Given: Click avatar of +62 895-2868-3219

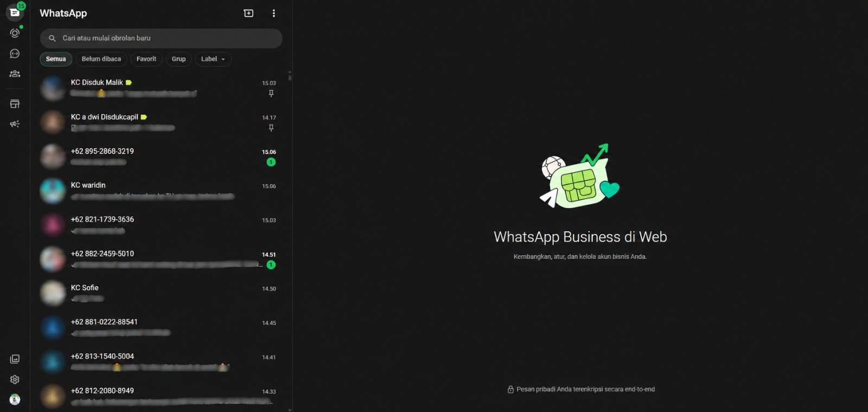Looking at the screenshot, I should (x=53, y=156).
